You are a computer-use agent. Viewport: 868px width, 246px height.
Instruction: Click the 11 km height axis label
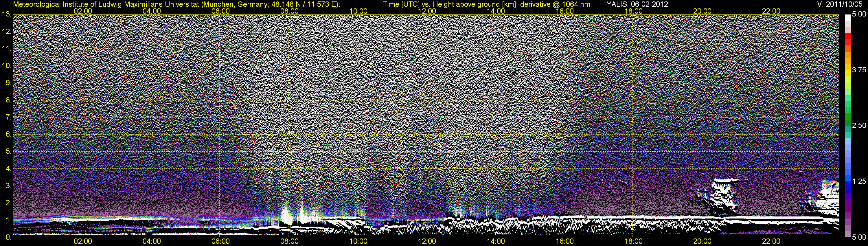6,49
